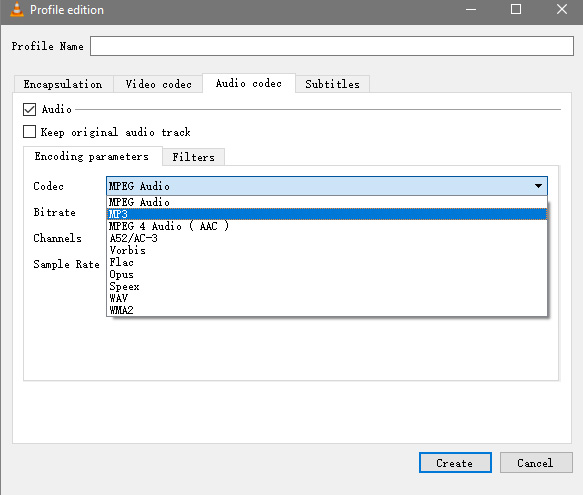583x495 pixels.
Task: Select Vorbis from codec list
Action: (x=327, y=250)
